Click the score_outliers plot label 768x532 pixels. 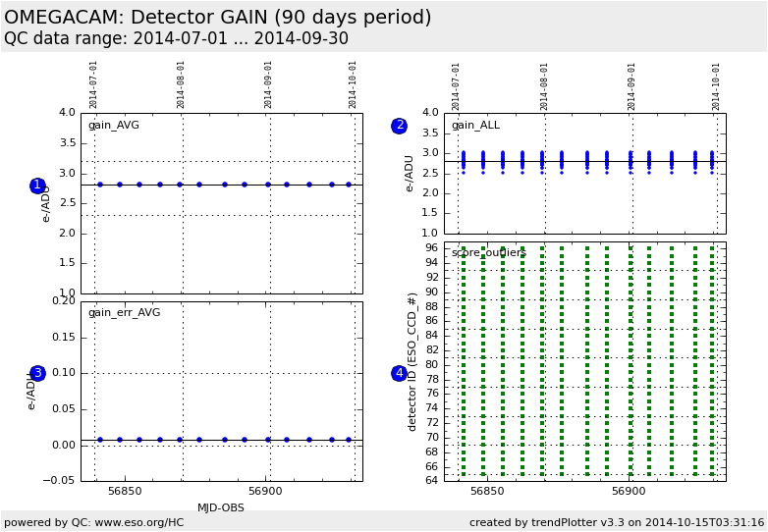(x=488, y=252)
